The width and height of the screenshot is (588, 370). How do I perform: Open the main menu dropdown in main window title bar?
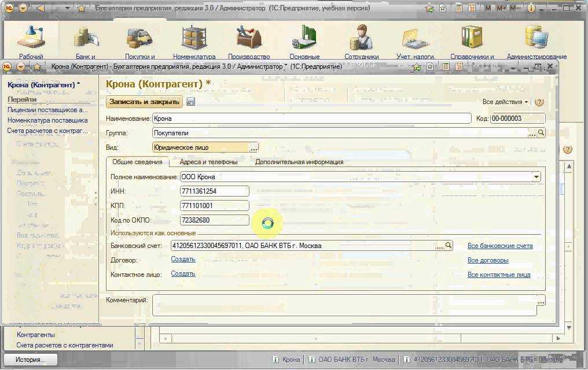(23, 8)
